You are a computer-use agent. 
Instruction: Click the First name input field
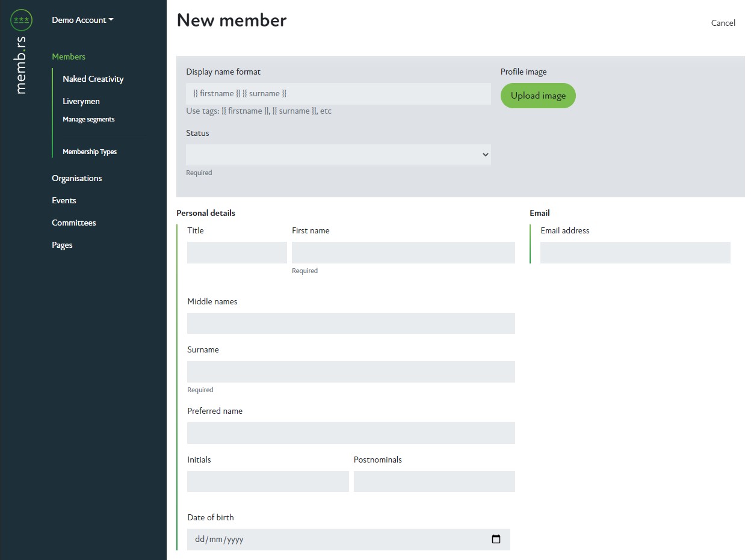(x=403, y=253)
